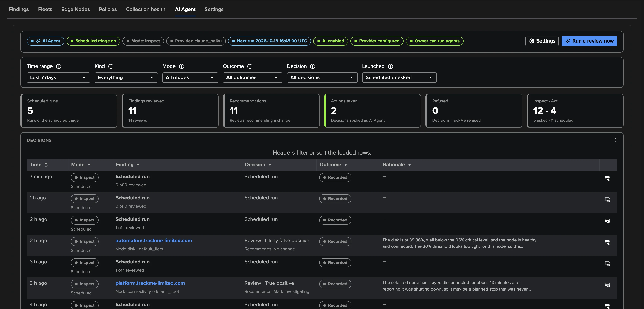The width and height of the screenshot is (644, 309).
Task: Open details icon for 1 h ago row
Action: pos(607,199)
